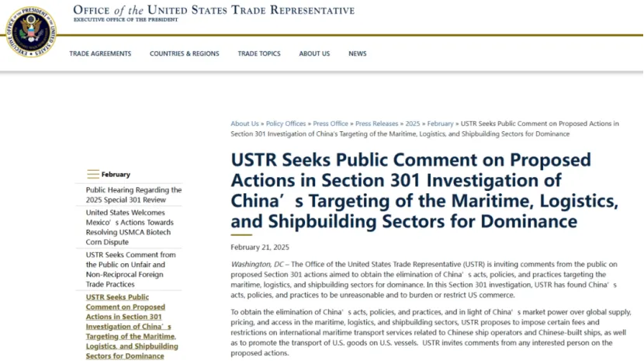Click the USTR presidential seal logo
The image size is (644, 361).
(31, 32)
